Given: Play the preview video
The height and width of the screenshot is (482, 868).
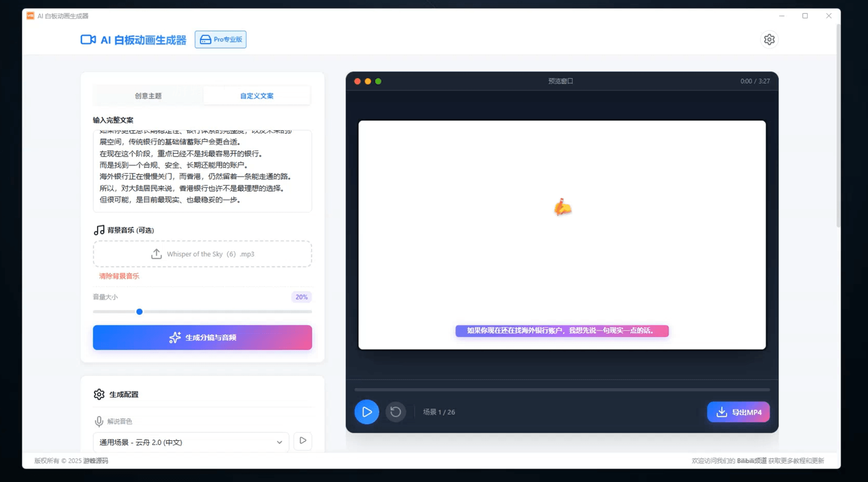Looking at the screenshot, I should pos(367,412).
